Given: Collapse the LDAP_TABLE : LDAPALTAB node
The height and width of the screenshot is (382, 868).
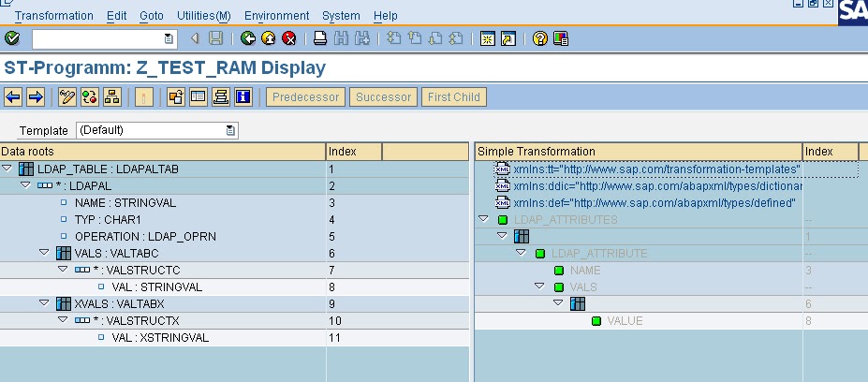Looking at the screenshot, I should [7, 169].
